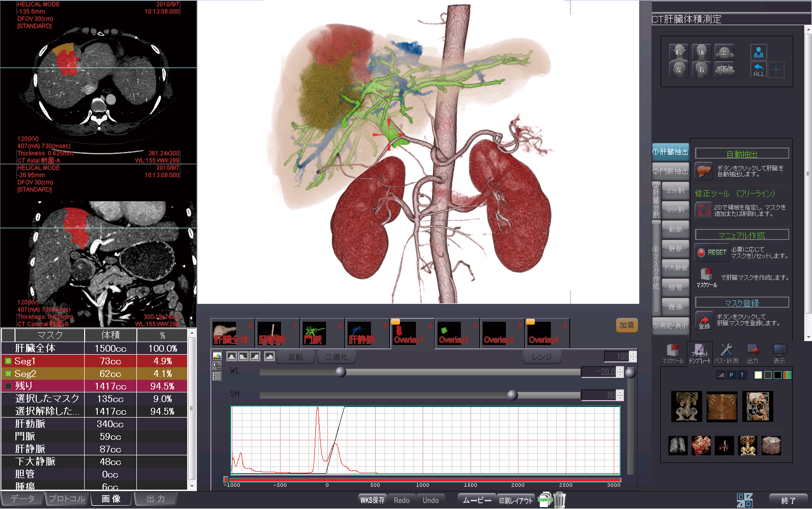Open the パス・計測 measurement tools
The height and width of the screenshot is (509, 812).
(726, 353)
